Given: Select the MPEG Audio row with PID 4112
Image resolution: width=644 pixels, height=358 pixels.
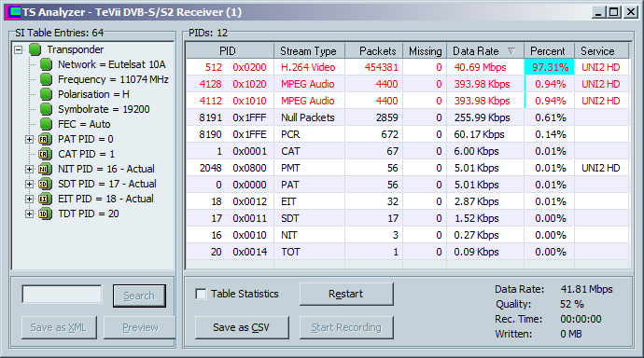Looking at the screenshot, I should [408, 101].
